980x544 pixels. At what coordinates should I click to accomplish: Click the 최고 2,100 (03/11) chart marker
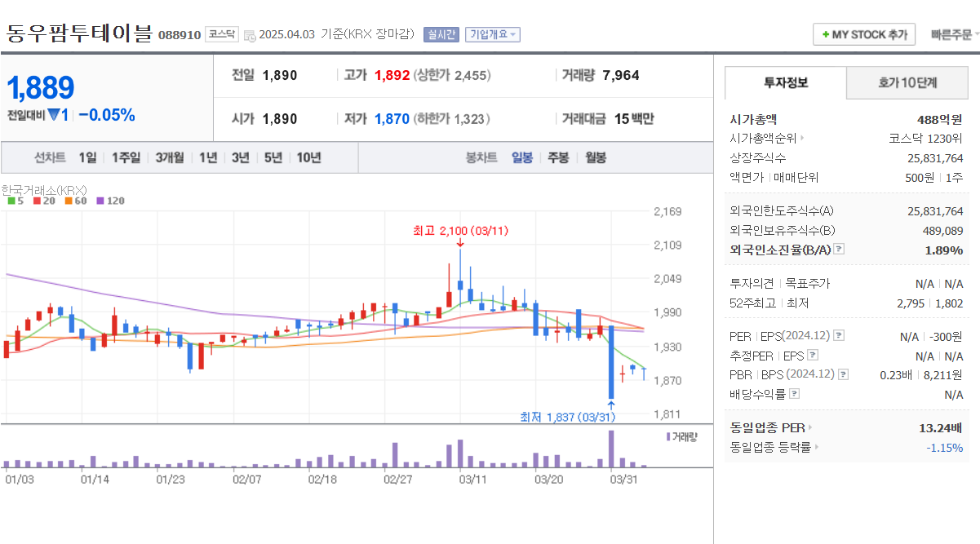click(460, 231)
